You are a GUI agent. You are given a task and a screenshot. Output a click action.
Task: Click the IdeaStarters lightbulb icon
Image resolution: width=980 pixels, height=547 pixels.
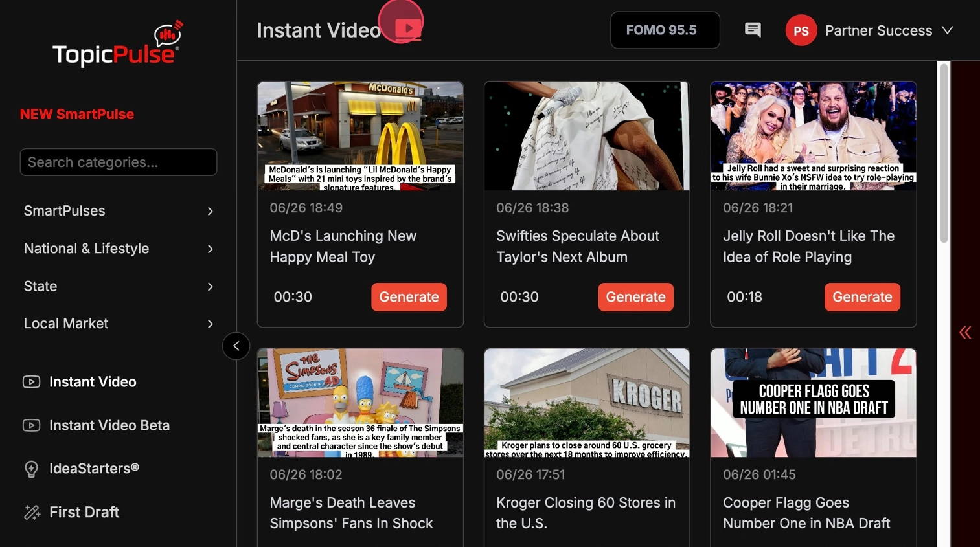(31, 469)
